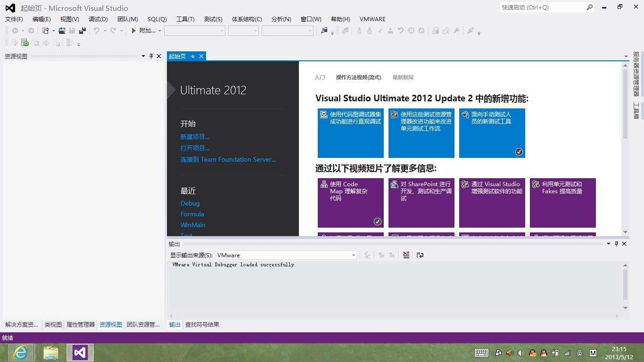The width and height of the screenshot is (644, 362).
Task: Click the Redo toolbar icon
Action: pos(113,31)
